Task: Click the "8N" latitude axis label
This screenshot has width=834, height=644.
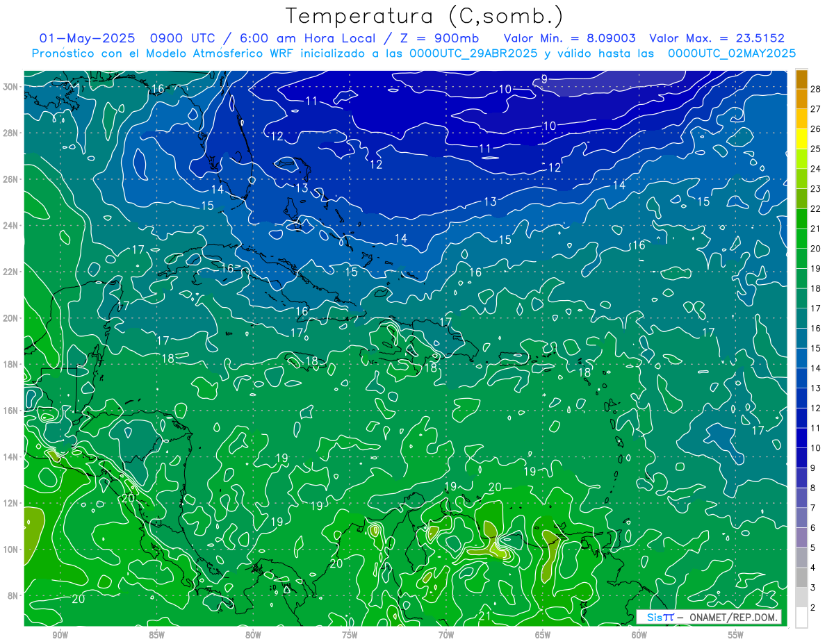Action: [14, 595]
